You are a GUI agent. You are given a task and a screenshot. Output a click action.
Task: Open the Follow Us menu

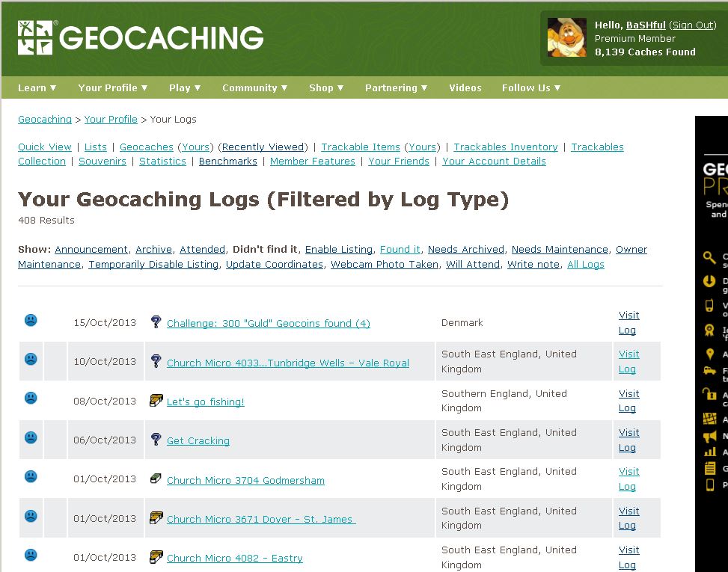point(531,87)
